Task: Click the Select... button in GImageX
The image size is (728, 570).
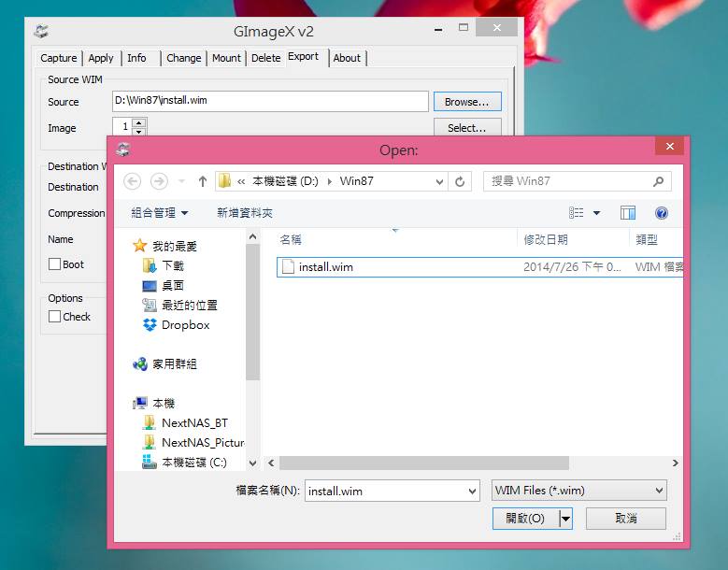Action: coord(467,128)
